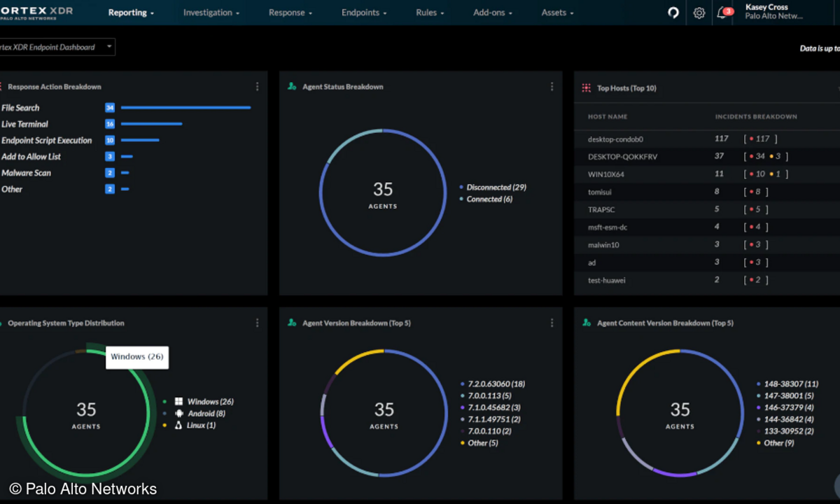Toggle Connected (6) legend entry
The image size is (840, 504).
[x=486, y=199]
